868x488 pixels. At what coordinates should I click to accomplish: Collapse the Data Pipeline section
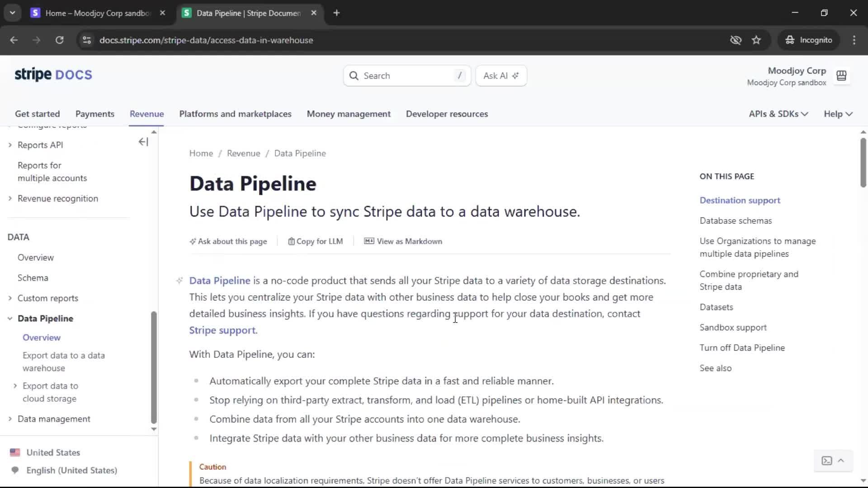[x=10, y=319]
